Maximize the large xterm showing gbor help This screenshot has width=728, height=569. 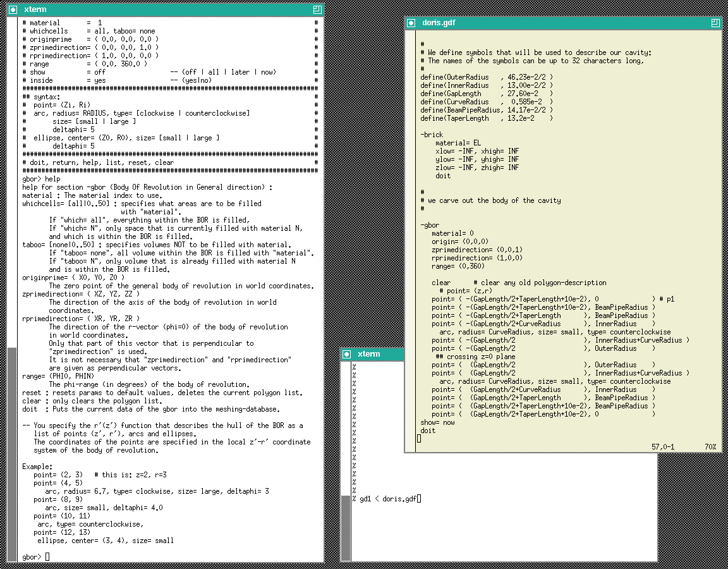tap(318, 9)
